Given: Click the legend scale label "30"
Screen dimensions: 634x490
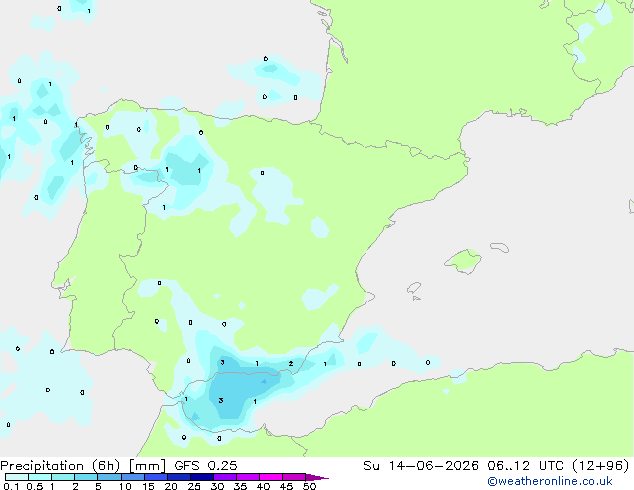Looking at the screenshot, I should [217, 486].
